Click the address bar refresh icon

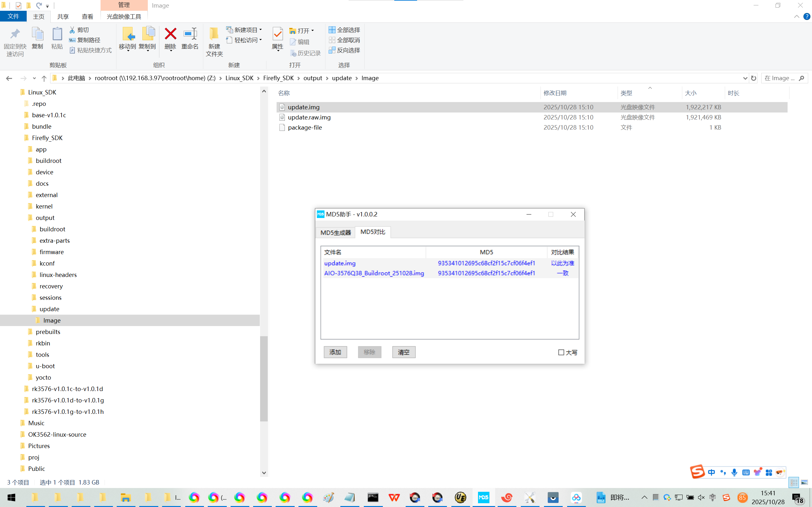[754, 78]
